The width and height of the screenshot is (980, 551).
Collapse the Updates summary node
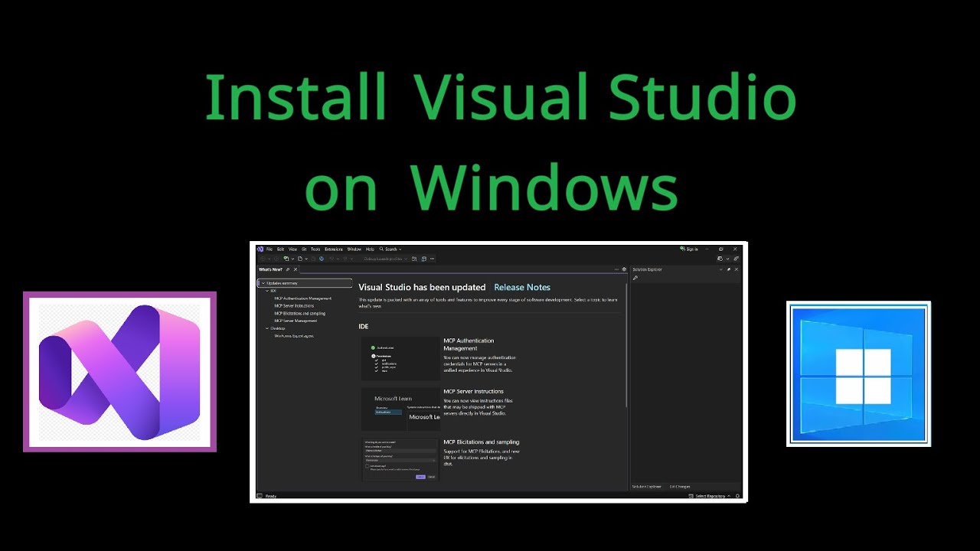(263, 283)
